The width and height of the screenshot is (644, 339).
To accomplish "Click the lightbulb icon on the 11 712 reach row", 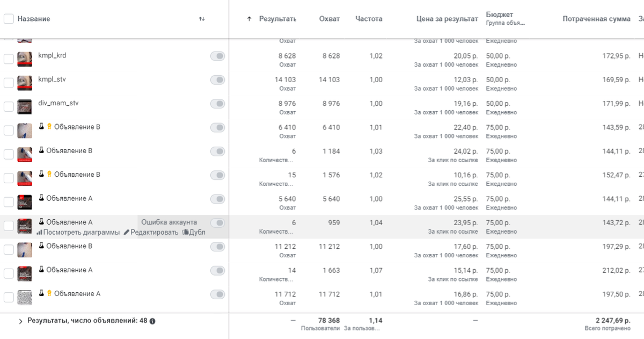I will pyautogui.click(x=50, y=294).
